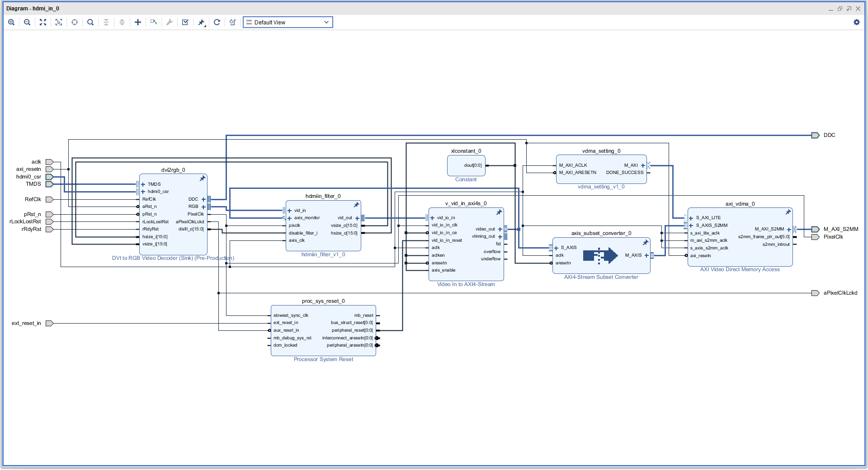Image resolution: width=868 pixels, height=470 pixels.
Task: Select the DDC external output port
Action: (x=815, y=135)
